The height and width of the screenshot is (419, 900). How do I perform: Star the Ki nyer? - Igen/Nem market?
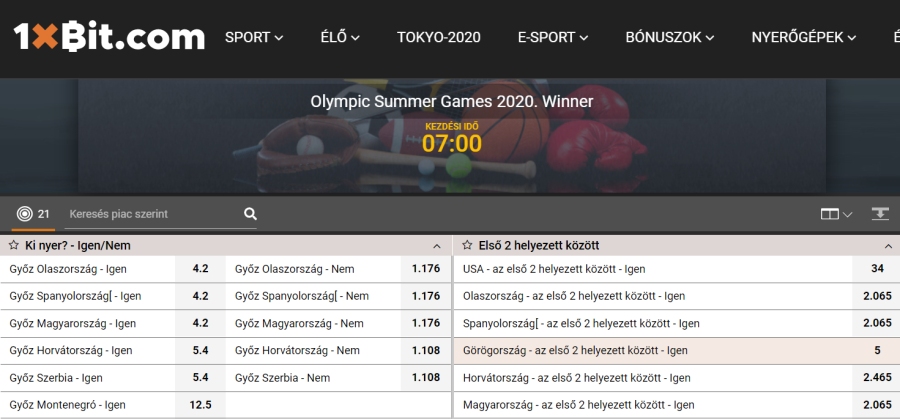pyautogui.click(x=14, y=246)
